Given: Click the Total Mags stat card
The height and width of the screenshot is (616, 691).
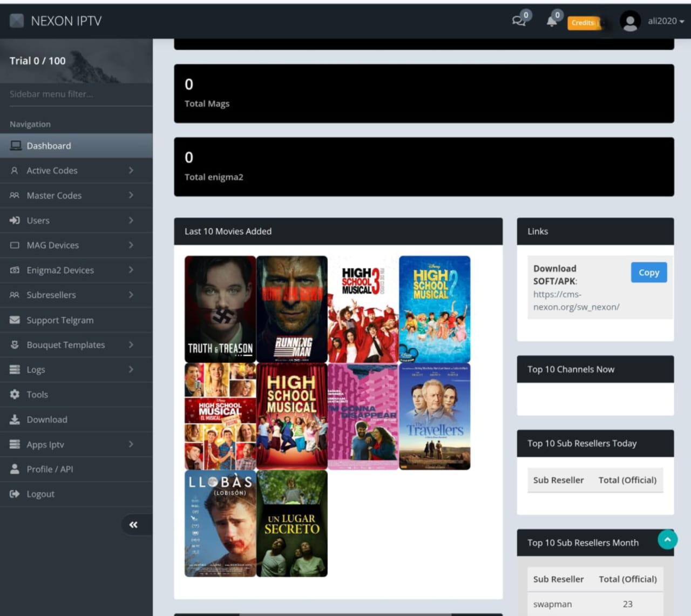Looking at the screenshot, I should pos(424,93).
